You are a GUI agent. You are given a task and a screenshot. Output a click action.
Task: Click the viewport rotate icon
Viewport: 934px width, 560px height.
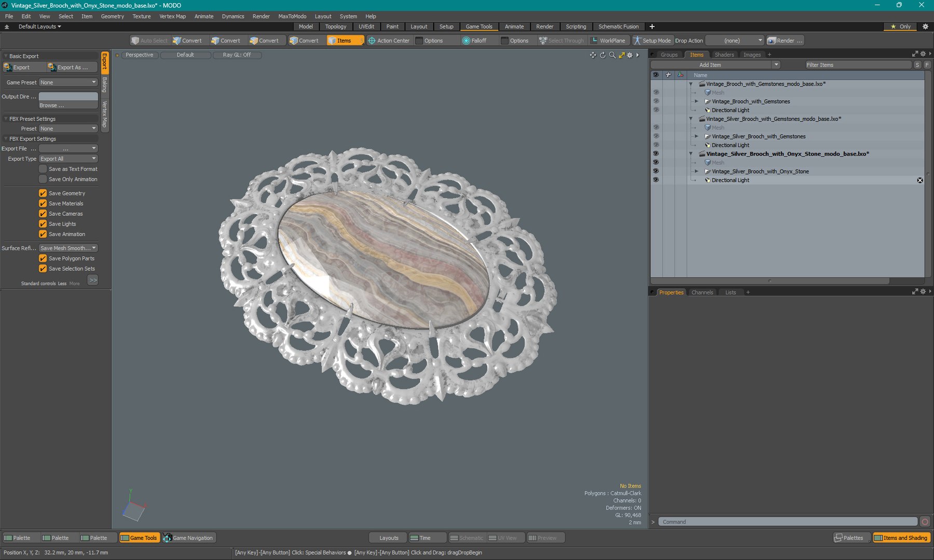[602, 55]
